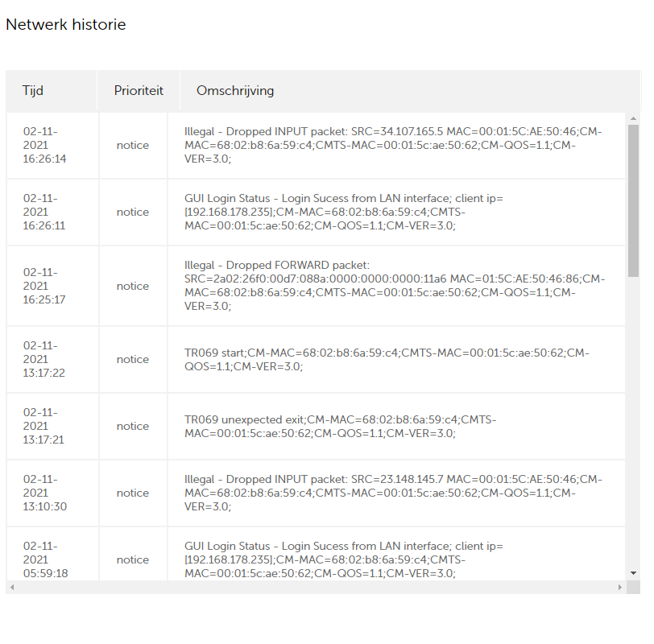Select the Prioriteit column header
Viewport: 654px width, 644px height.
click(139, 91)
